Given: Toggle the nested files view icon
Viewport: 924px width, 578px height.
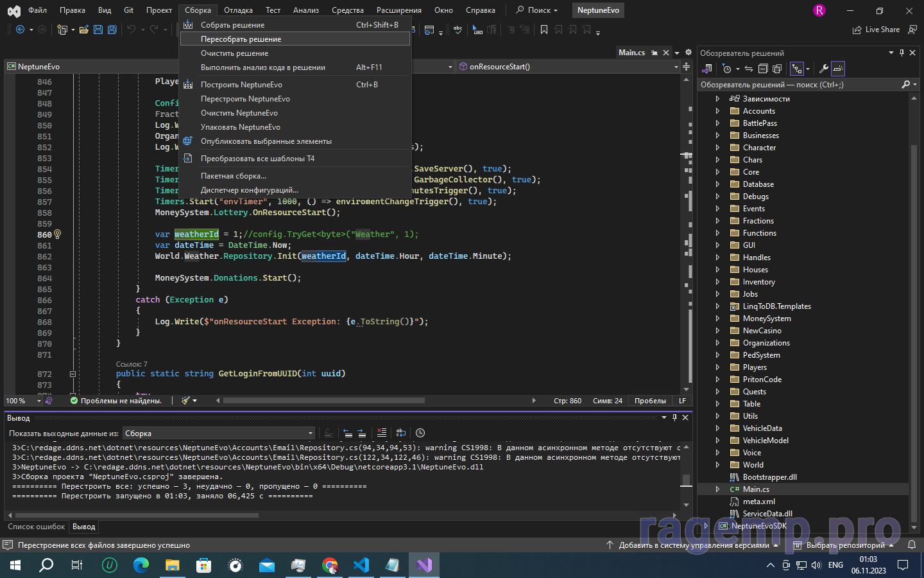Looking at the screenshot, I should coord(797,69).
